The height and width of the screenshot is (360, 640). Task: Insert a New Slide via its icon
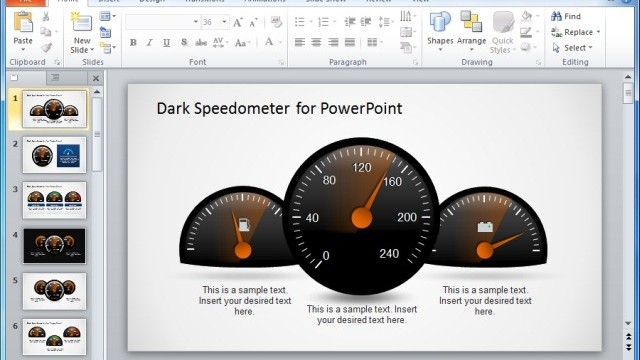(x=82, y=23)
